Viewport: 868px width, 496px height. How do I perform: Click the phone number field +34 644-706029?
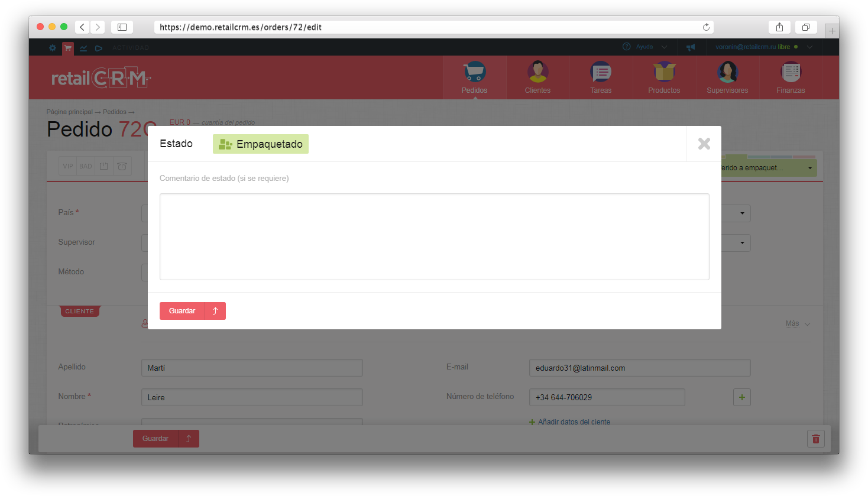607,397
